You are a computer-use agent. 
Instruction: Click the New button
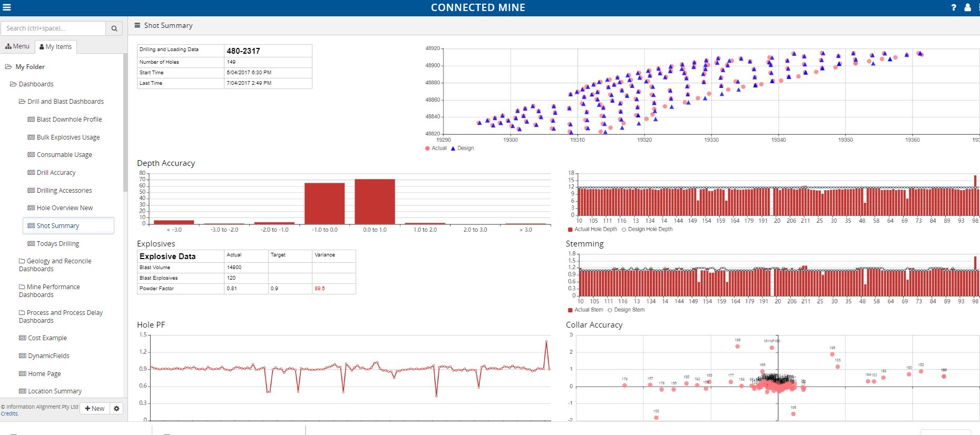coord(95,408)
